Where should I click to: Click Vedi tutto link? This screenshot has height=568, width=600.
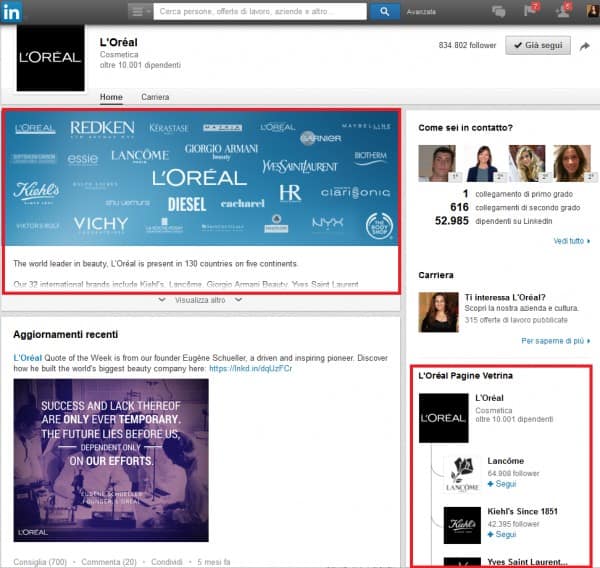tap(572, 241)
